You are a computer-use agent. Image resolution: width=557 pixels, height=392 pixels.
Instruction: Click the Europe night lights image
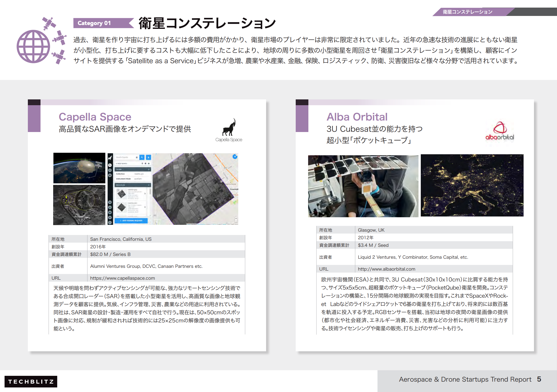pos(472,185)
